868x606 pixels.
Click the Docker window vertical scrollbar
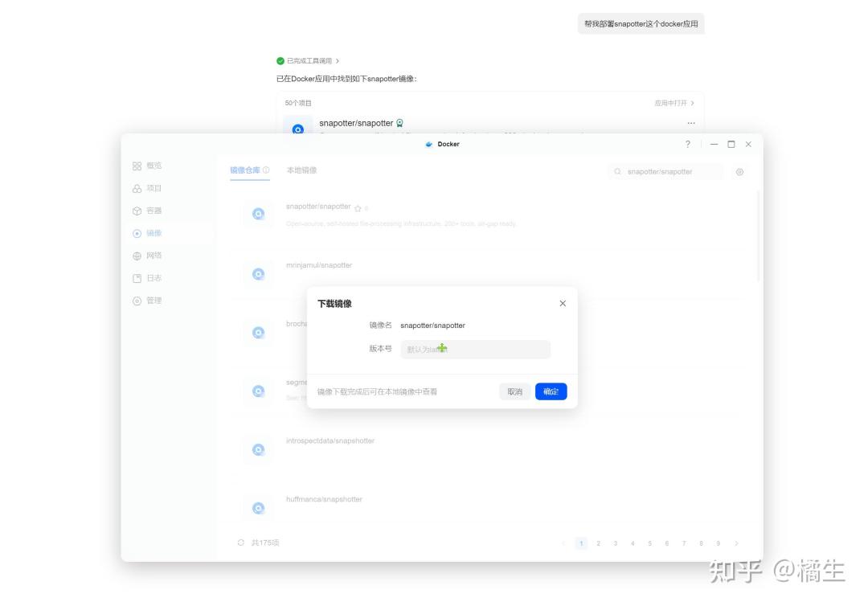[x=759, y=237]
